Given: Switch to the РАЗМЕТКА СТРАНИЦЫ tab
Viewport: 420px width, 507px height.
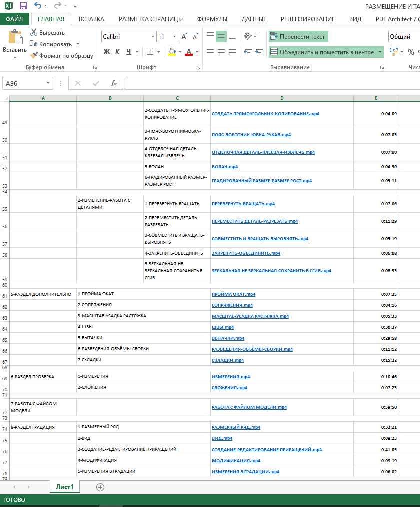Looking at the screenshot, I should click(151, 19).
